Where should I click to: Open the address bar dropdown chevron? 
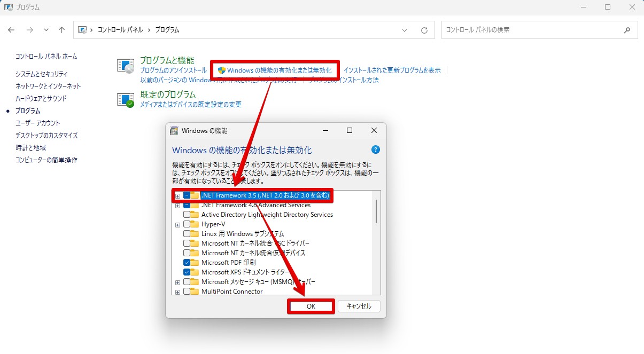pyautogui.click(x=405, y=30)
